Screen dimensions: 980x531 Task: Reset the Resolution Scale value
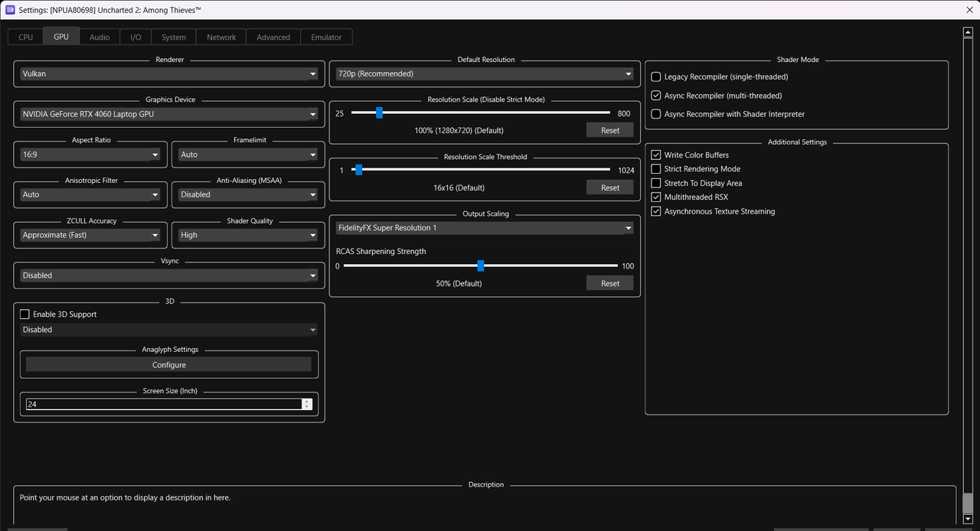[610, 130]
